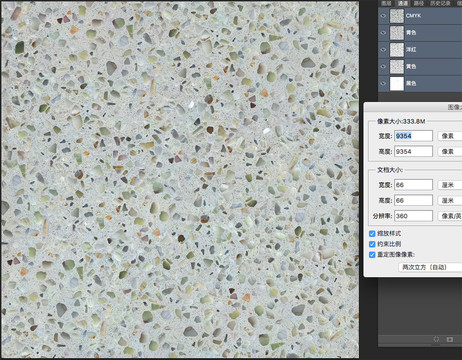Open the pixel height 像素 unit dropdown
The image size is (462, 360).
[450, 151]
